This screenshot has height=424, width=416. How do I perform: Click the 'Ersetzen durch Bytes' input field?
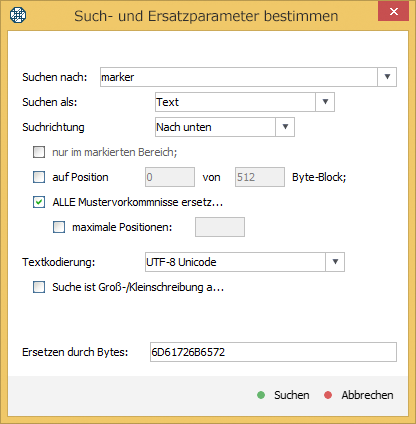coord(273,352)
